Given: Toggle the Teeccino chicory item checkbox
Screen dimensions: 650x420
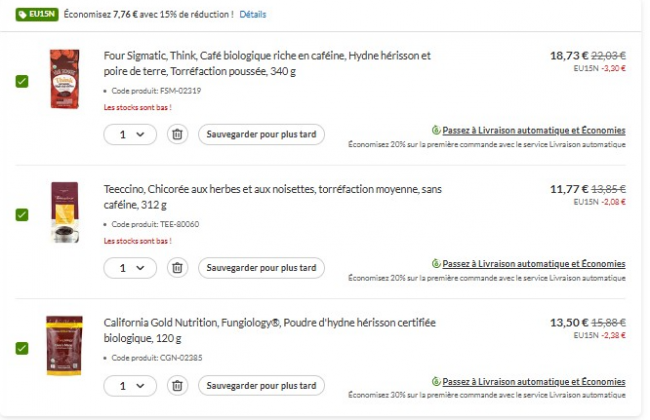Looking at the screenshot, I should pos(22,214).
